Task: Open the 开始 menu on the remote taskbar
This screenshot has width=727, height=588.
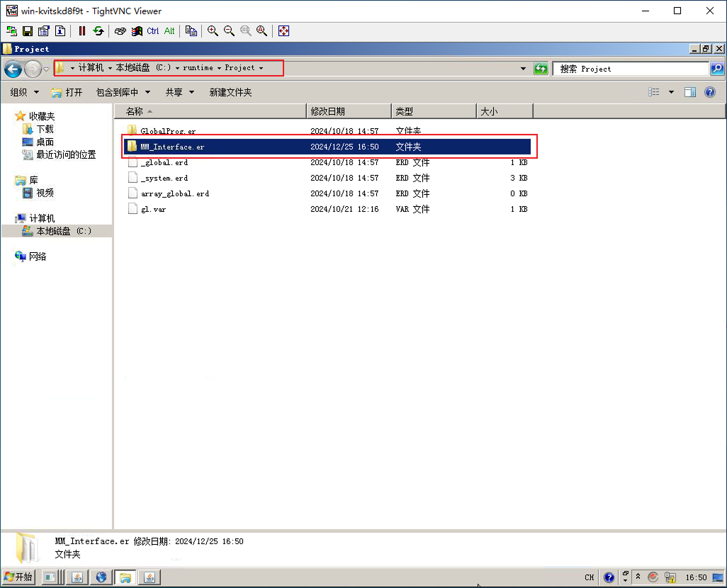Action: [18, 577]
